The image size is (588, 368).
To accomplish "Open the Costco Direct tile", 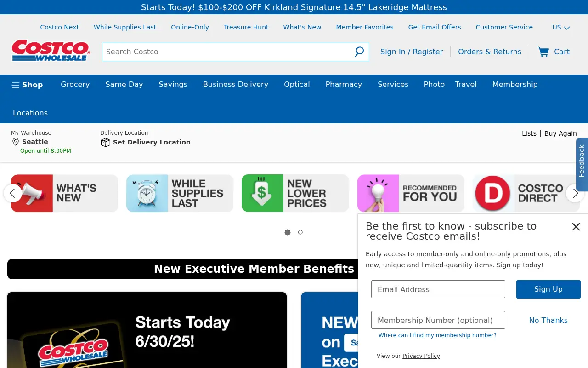I will (x=526, y=193).
